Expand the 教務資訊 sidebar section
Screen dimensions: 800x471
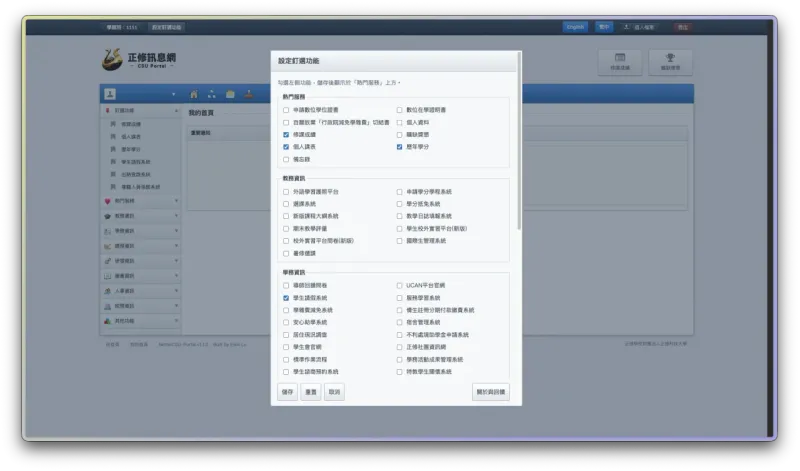(141, 216)
